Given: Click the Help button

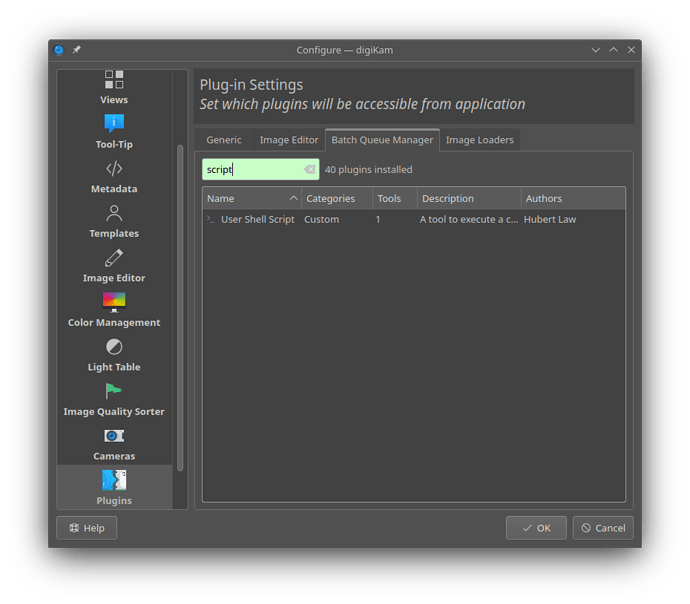Looking at the screenshot, I should point(87,528).
